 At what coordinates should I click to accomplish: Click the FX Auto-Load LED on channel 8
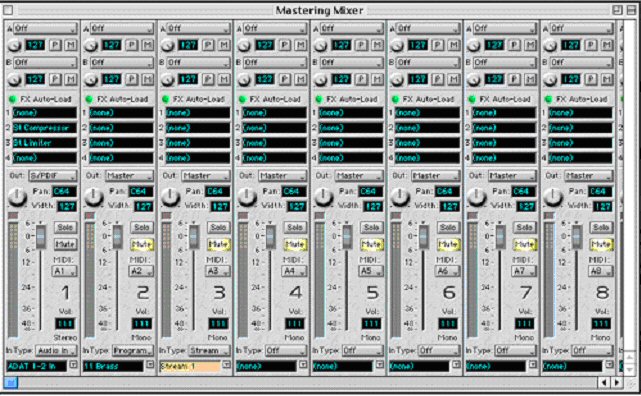(549, 99)
